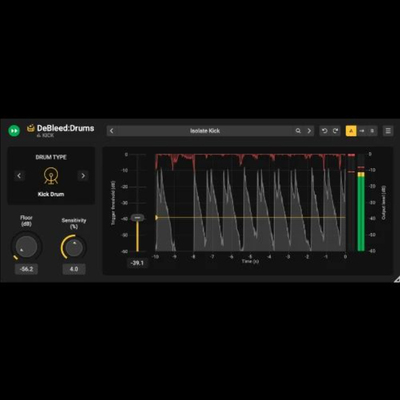
Task: Click the Sensitivity value field 4.0
Action: (x=74, y=269)
